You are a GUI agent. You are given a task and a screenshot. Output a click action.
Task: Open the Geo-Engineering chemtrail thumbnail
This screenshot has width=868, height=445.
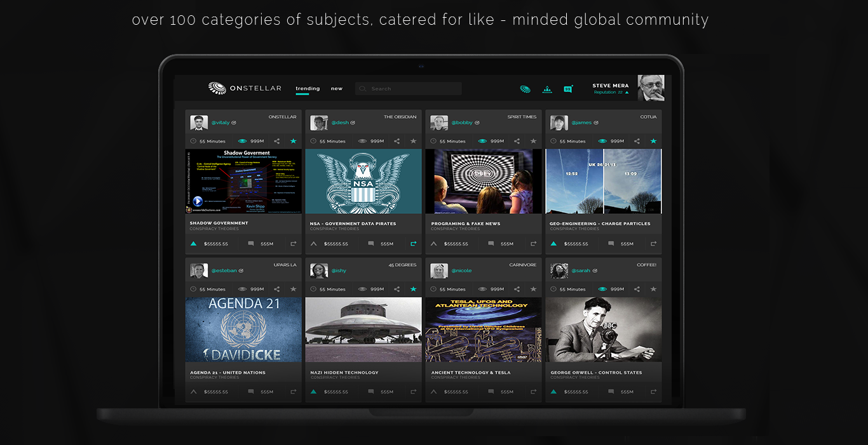click(604, 182)
